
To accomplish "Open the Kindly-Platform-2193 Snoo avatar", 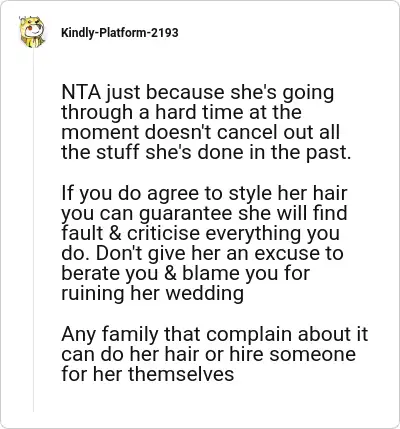I will 32,32.
